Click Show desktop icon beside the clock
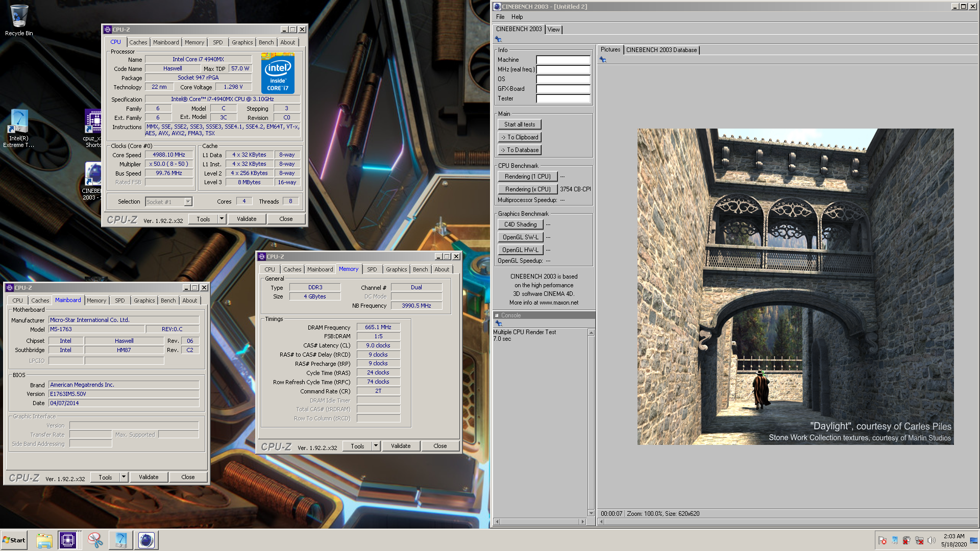 click(974, 540)
